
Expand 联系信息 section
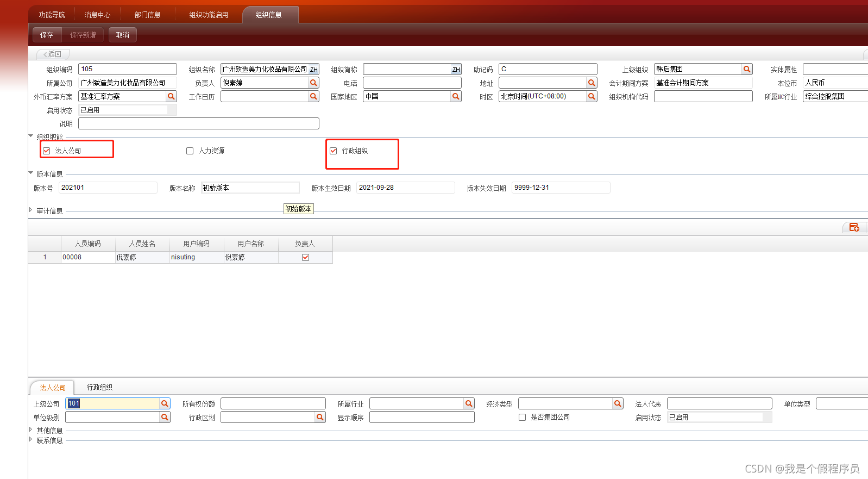tap(31, 439)
